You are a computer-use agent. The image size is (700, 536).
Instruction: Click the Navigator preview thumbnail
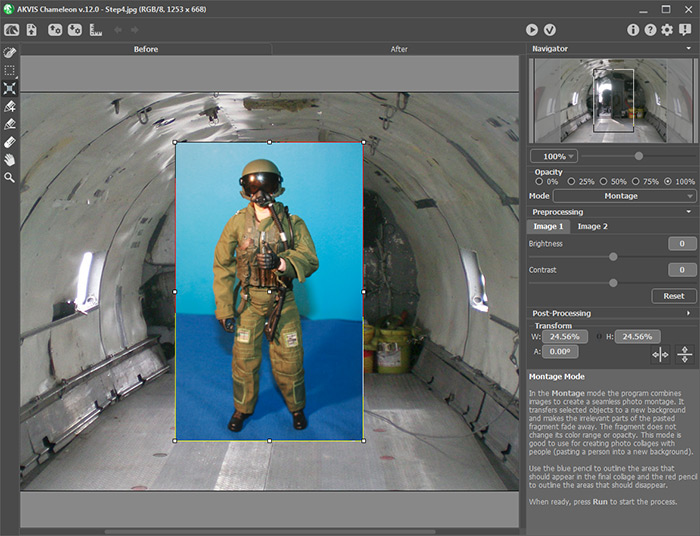(x=613, y=101)
